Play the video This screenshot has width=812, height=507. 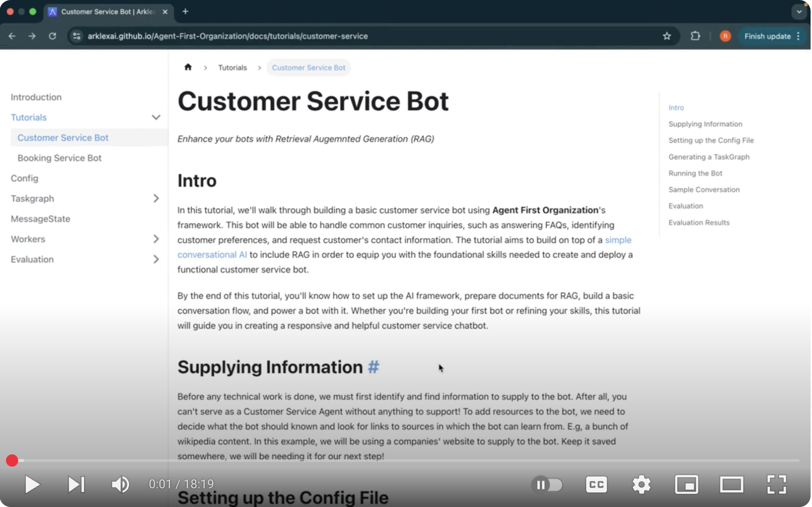[x=31, y=484]
